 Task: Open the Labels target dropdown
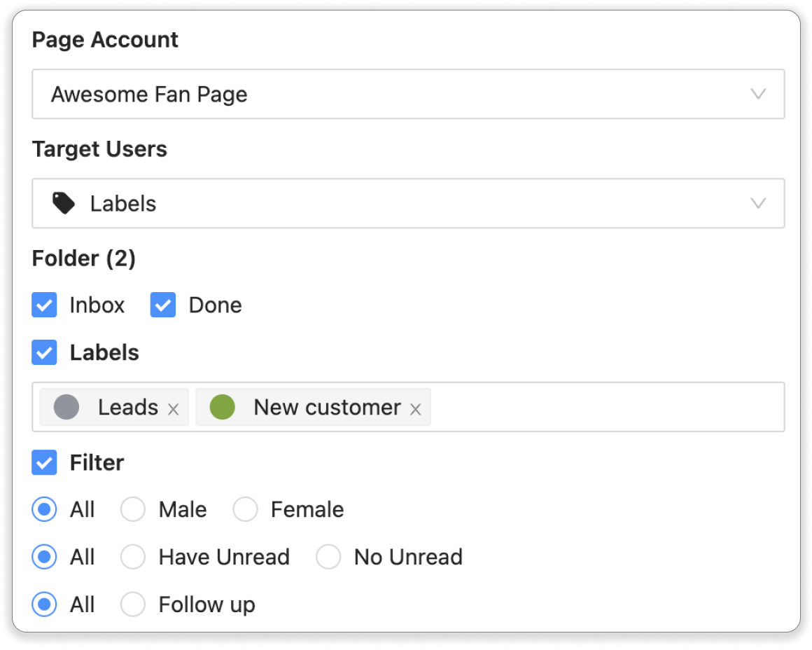(408, 203)
